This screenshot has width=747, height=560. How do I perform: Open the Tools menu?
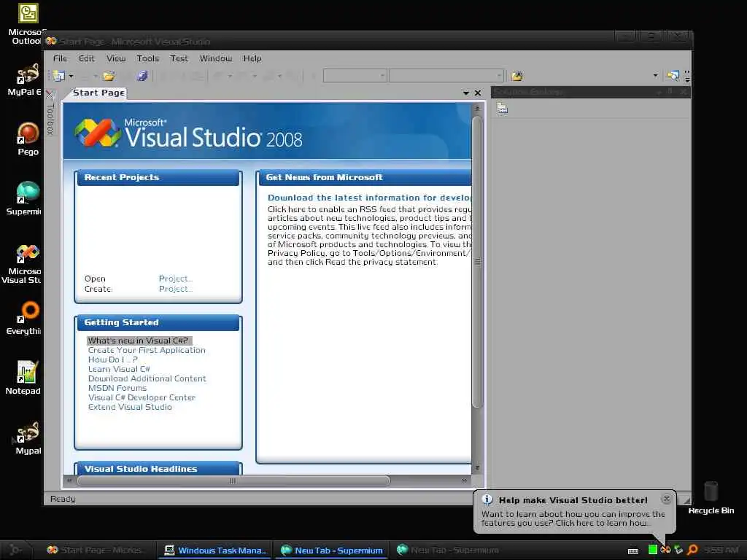tap(147, 58)
